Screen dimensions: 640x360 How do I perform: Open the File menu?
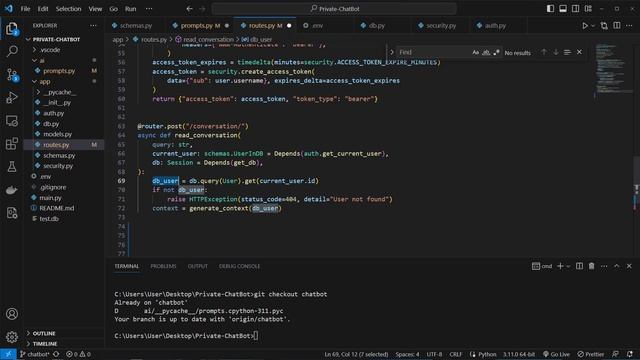point(25,9)
